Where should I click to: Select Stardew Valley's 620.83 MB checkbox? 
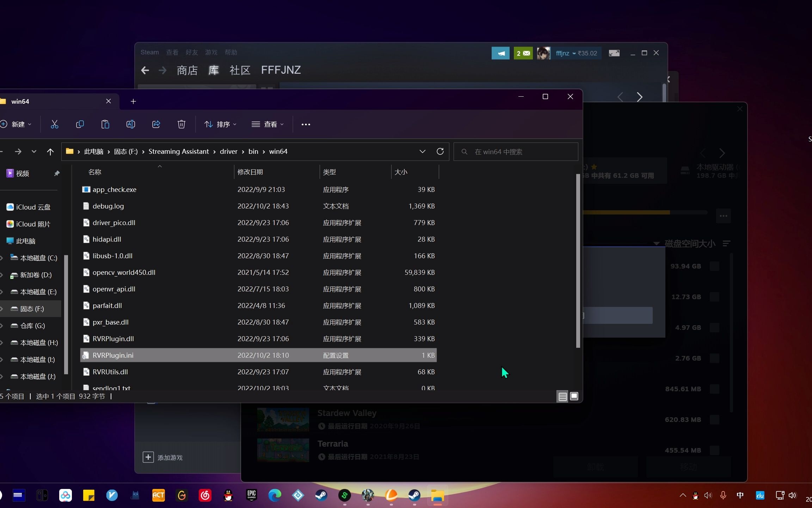click(714, 419)
